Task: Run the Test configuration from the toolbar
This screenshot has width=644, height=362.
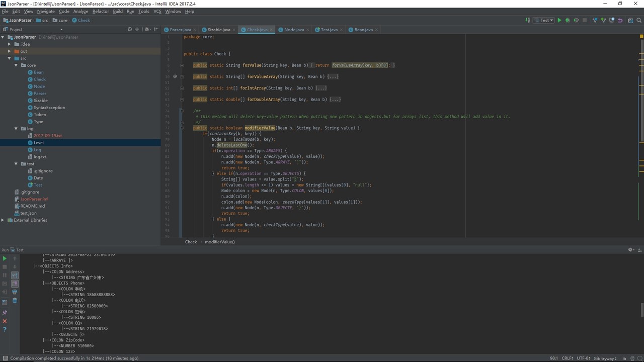Action: pyautogui.click(x=559, y=20)
